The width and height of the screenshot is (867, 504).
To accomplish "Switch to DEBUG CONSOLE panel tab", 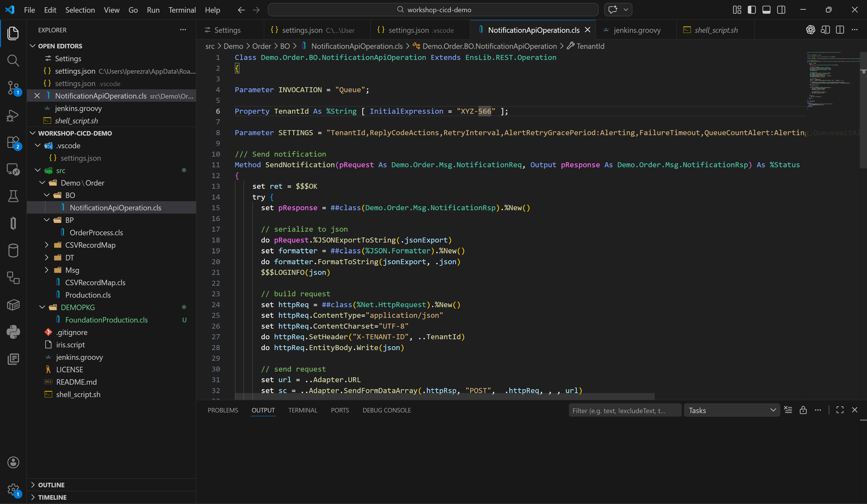I will 386,410.
